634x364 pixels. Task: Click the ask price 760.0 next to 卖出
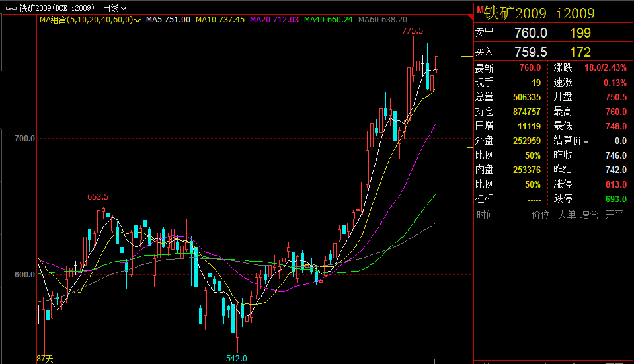[530, 33]
